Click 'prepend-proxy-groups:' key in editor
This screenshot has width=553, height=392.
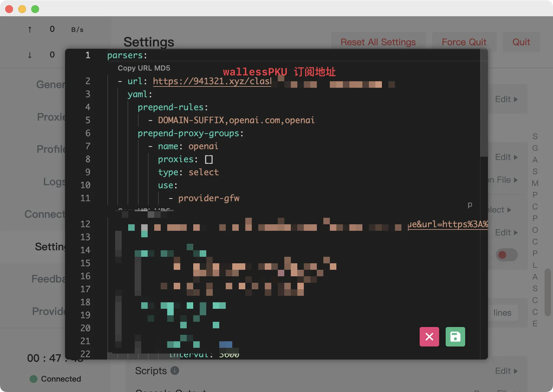(x=190, y=133)
